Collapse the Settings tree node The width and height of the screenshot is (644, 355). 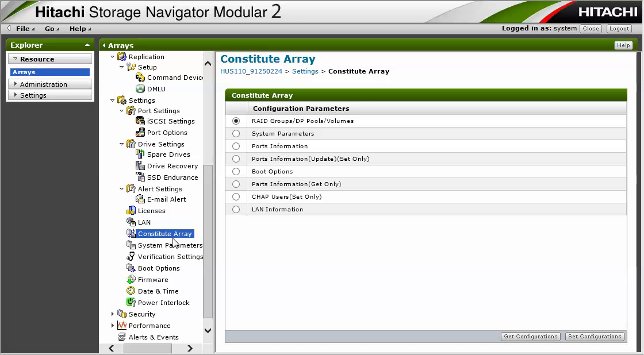(113, 100)
